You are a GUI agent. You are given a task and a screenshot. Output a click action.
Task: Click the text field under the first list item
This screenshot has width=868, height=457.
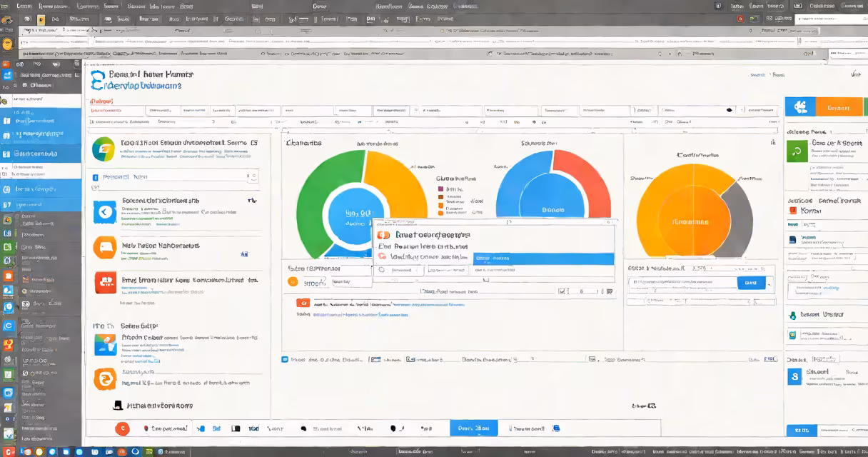[x=175, y=176]
